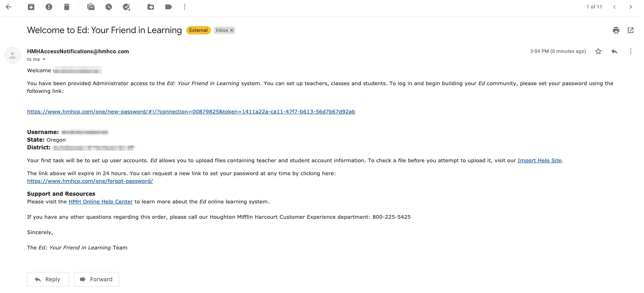Viewport: 644px width, 293px height.
Task: Open the toolbar's more options menu
Action: point(185,7)
